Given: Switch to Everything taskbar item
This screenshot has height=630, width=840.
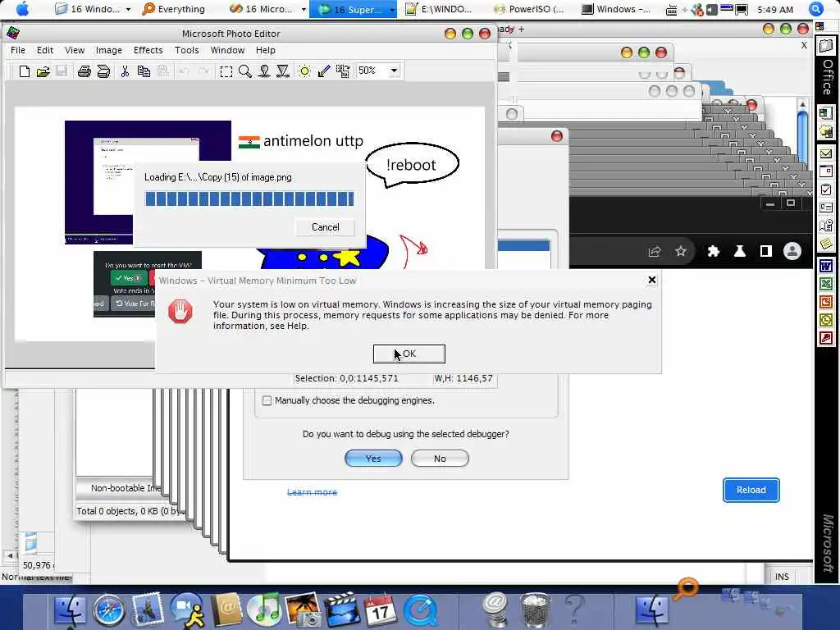Looking at the screenshot, I should click(x=174, y=9).
